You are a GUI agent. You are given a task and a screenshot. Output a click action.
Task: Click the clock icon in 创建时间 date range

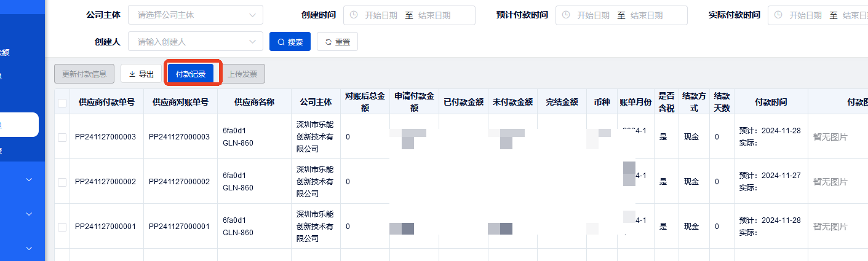[x=354, y=15]
